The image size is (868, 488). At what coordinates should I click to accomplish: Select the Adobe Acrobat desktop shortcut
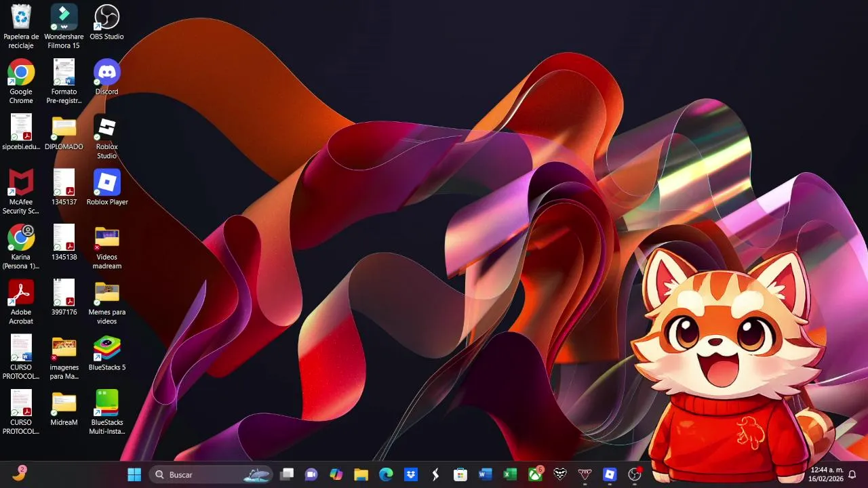pyautogui.click(x=21, y=302)
